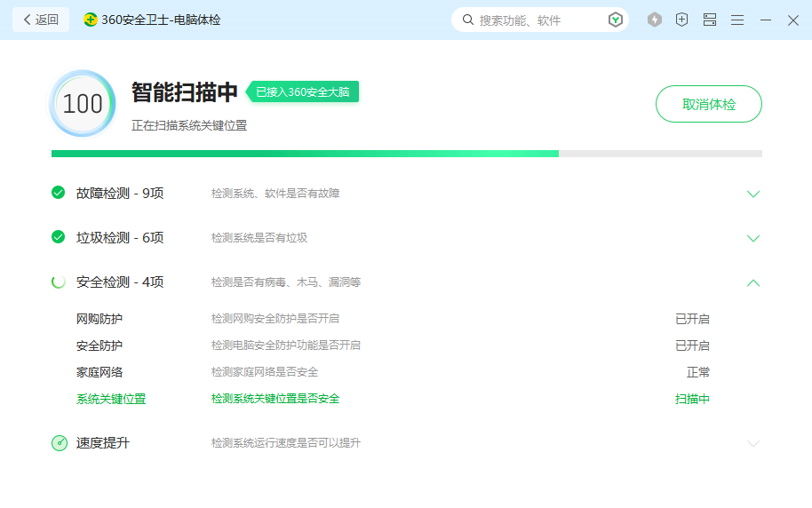Click the green 系统关键位置 row label
The image size is (812, 508).
(x=111, y=399)
